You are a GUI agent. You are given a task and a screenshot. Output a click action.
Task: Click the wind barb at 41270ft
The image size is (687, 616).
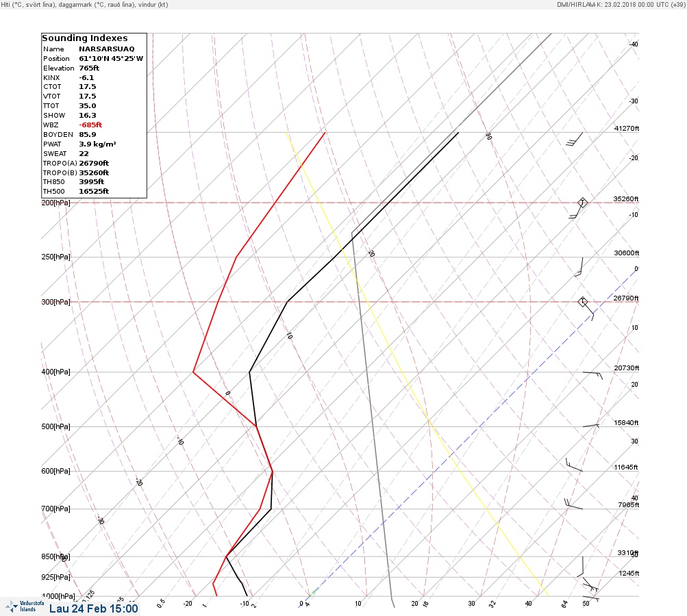(575, 139)
